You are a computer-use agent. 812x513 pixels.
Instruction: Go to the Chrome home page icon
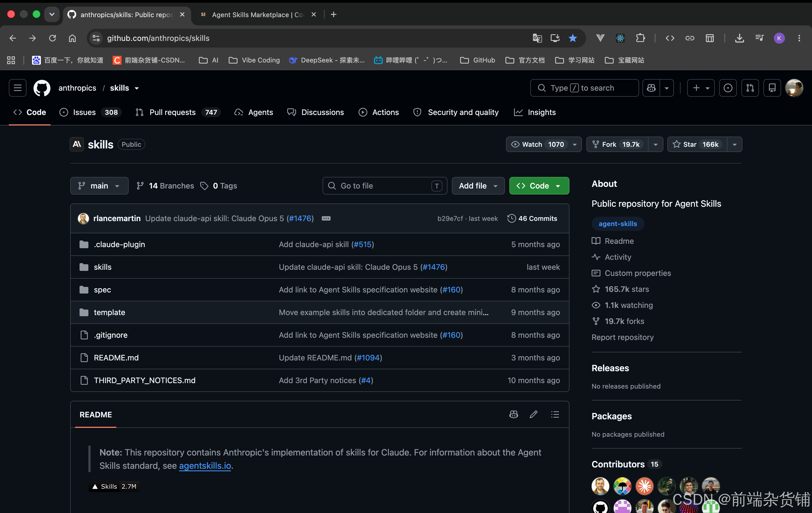(72, 38)
